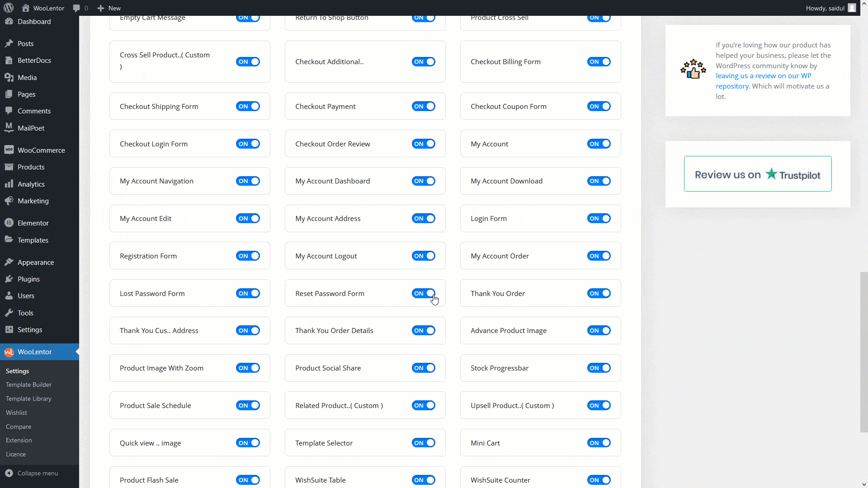Viewport: 868px width, 488px height.
Task: Open Template Builder submenu item
Action: [28, 385]
